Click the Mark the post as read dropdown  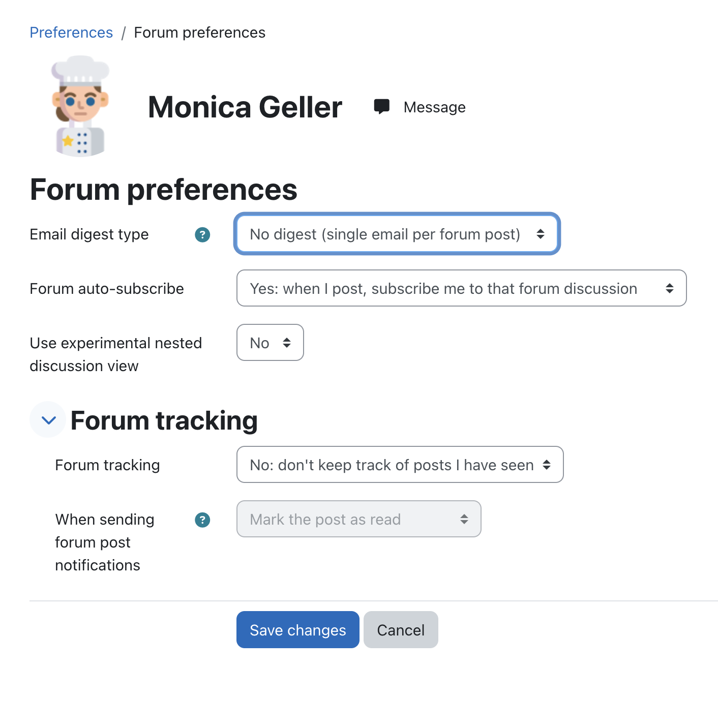[x=358, y=519]
